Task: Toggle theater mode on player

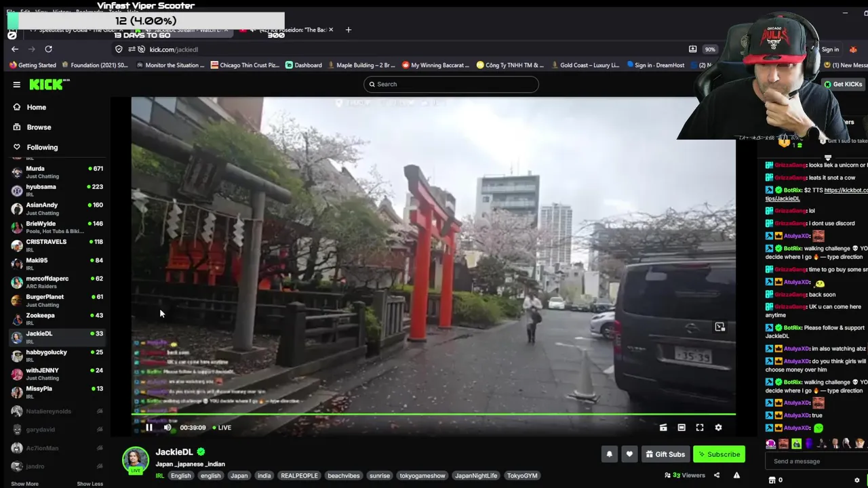Action: [x=682, y=428]
